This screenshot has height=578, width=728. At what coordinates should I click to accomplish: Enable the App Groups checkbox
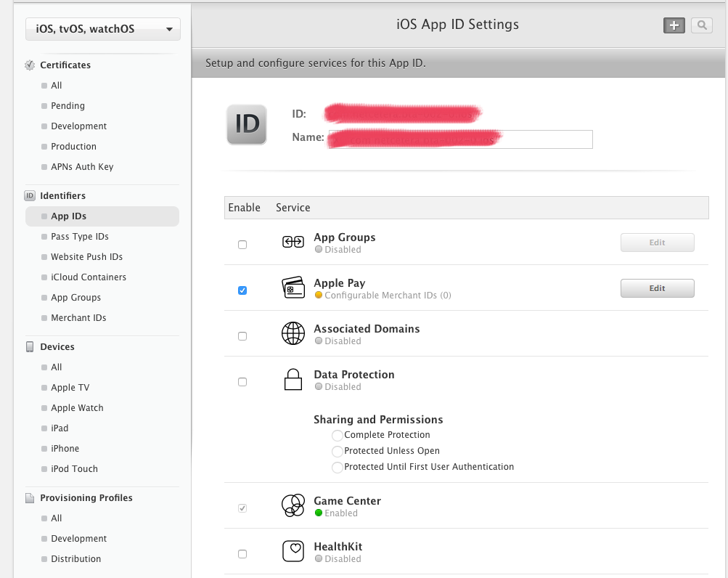pos(242,245)
